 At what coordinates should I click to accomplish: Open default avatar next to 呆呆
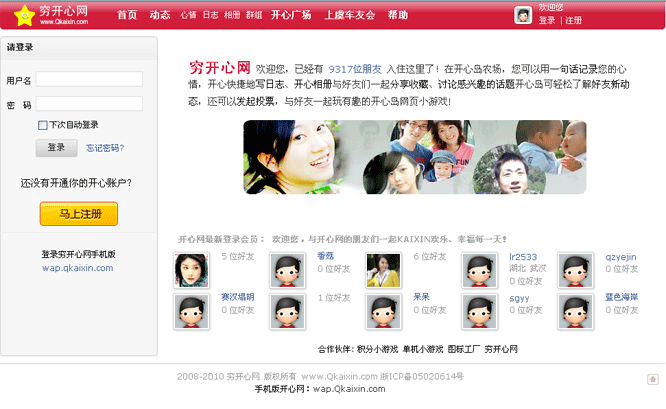pos(383,312)
